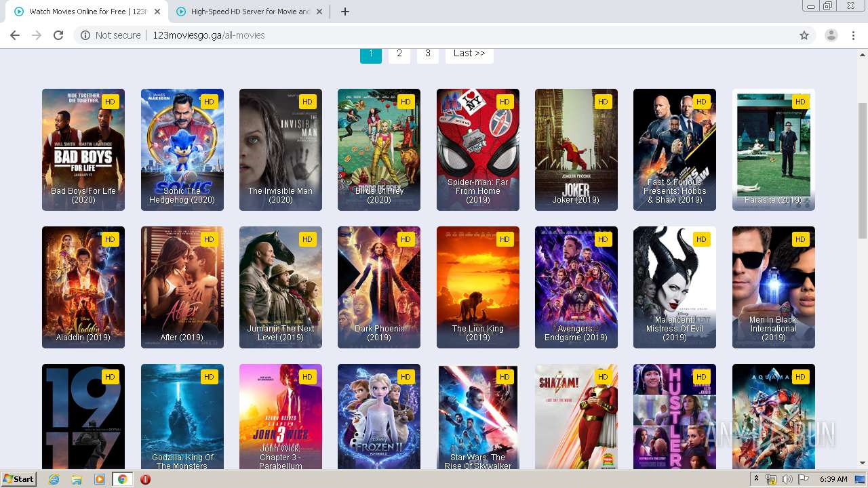Open Aladdin (2019) movie poster

[83, 287]
